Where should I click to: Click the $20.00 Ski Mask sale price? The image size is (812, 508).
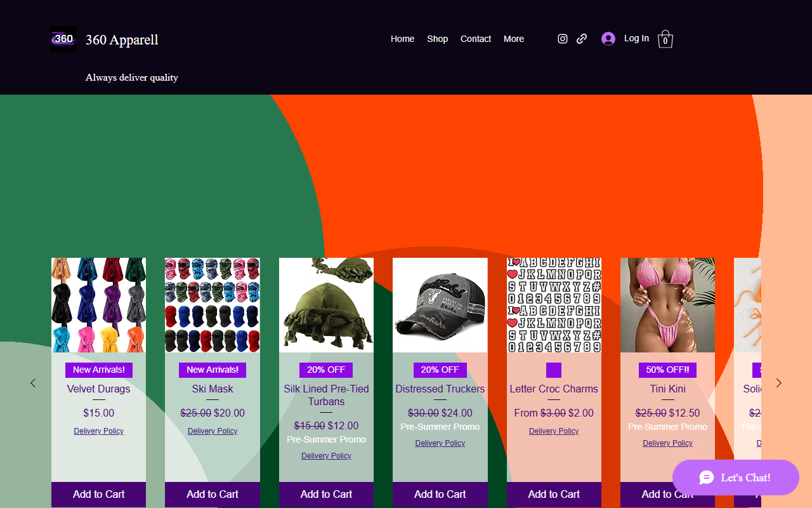coord(229,413)
